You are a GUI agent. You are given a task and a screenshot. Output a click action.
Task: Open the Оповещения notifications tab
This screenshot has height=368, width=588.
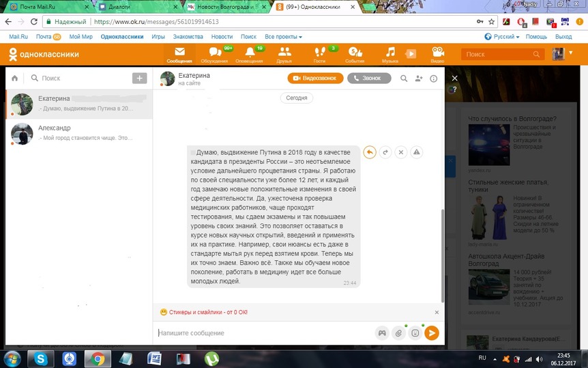[x=250, y=54]
